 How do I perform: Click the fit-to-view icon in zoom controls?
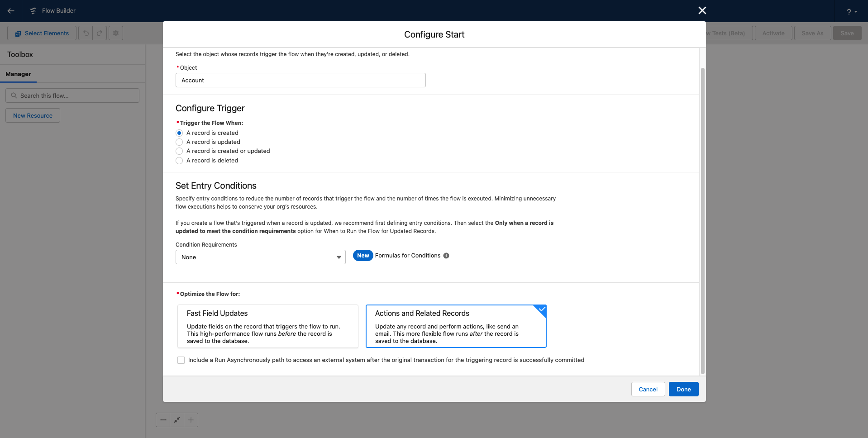pyautogui.click(x=177, y=420)
